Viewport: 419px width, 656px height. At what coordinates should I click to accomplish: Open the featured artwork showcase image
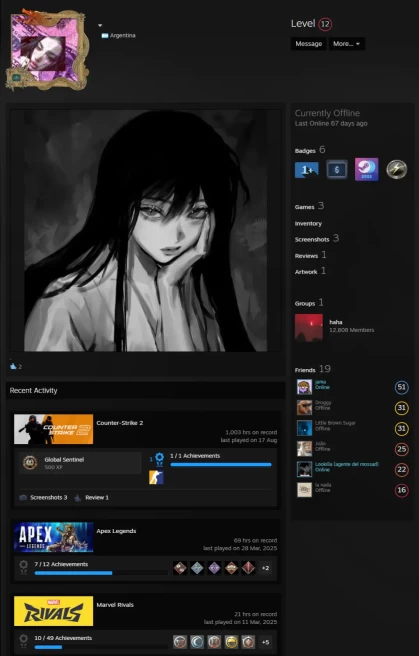(x=145, y=231)
